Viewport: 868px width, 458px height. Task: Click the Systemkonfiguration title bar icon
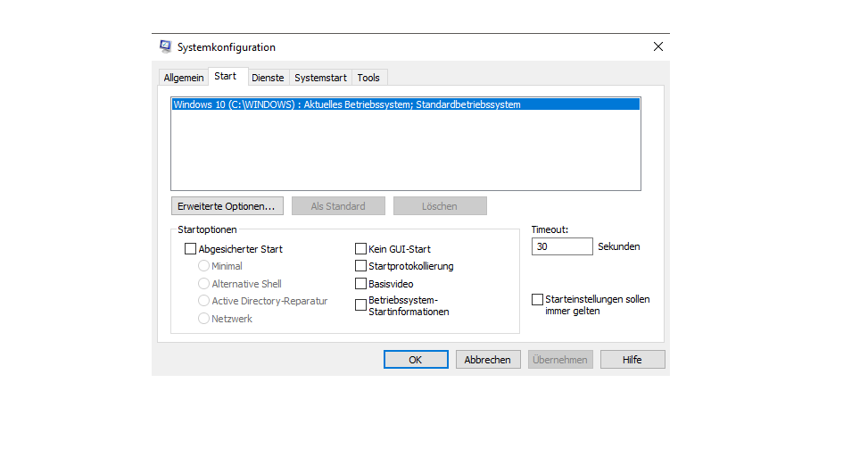pyautogui.click(x=165, y=46)
